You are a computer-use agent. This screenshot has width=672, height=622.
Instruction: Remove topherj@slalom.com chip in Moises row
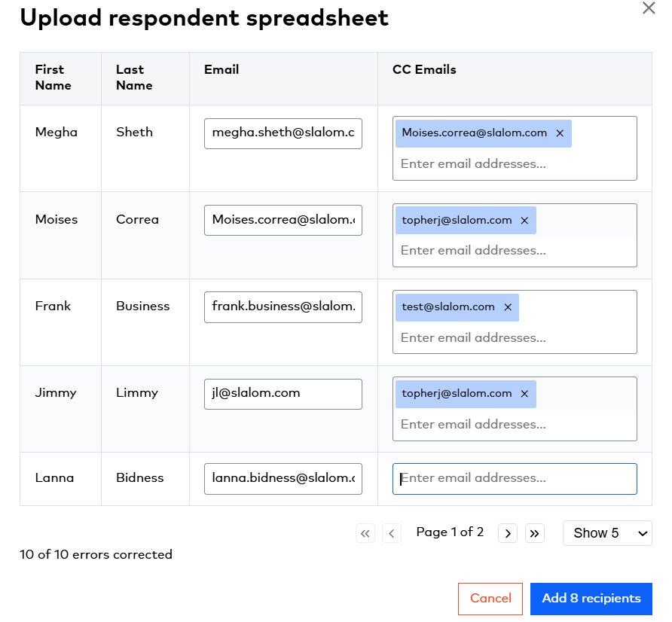(x=524, y=221)
